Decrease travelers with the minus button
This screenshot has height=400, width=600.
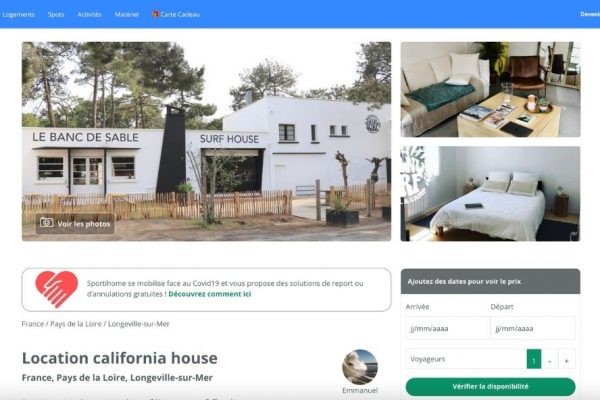(550, 359)
